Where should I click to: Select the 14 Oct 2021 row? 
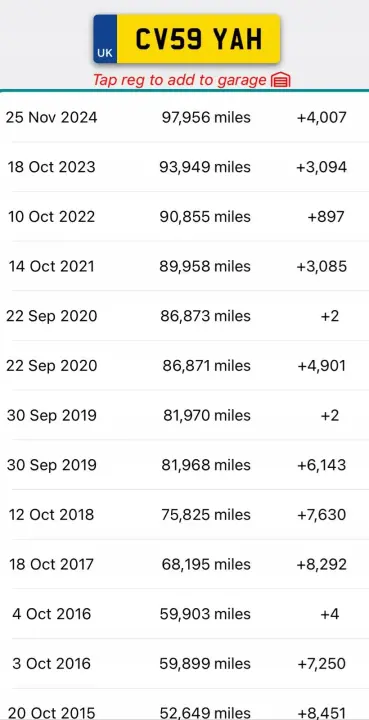184,266
